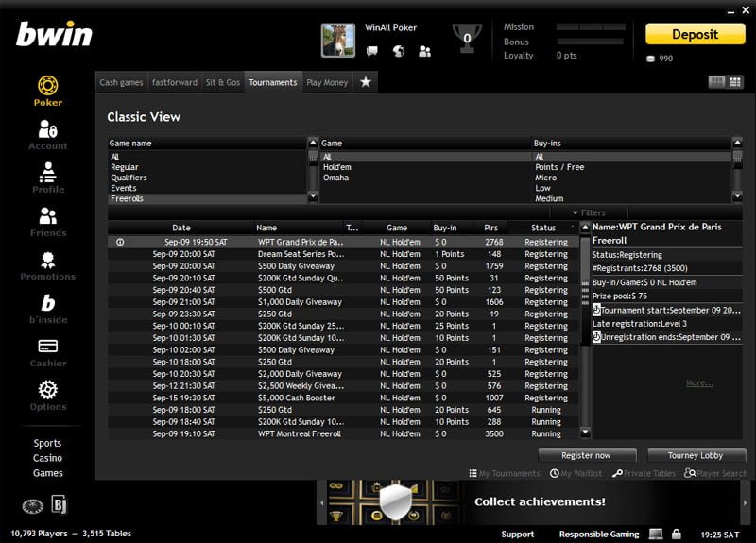Open the My Waitlist link
756x543 pixels.
(x=576, y=474)
